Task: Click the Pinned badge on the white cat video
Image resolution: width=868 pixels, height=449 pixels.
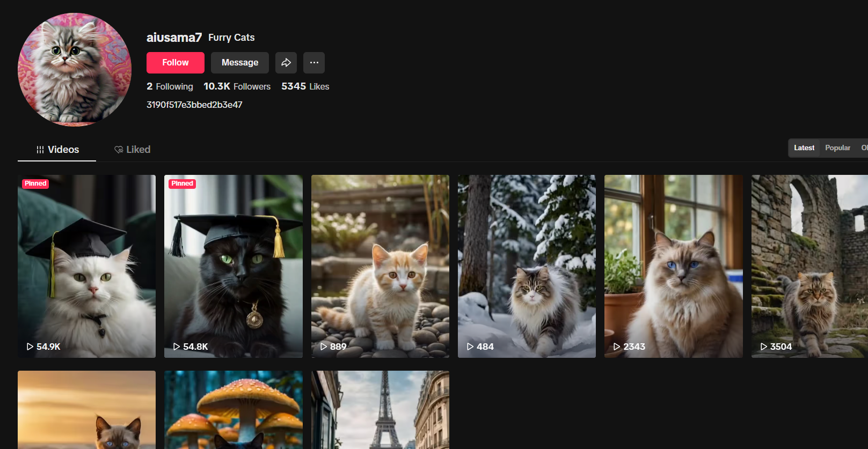Action: pyautogui.click(x=35, y=183)
